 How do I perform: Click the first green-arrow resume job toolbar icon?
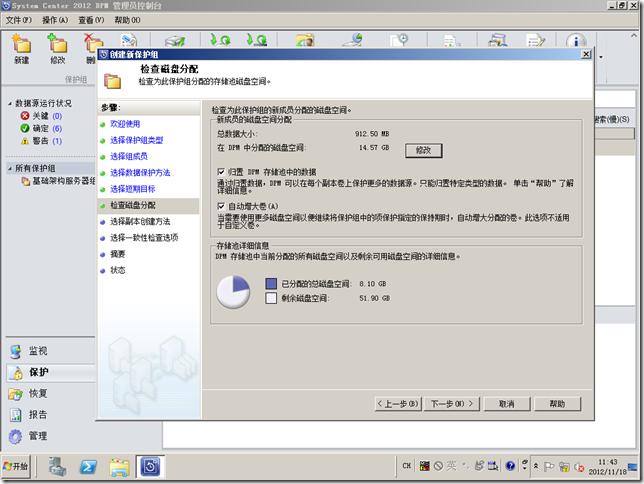[221, 40]
